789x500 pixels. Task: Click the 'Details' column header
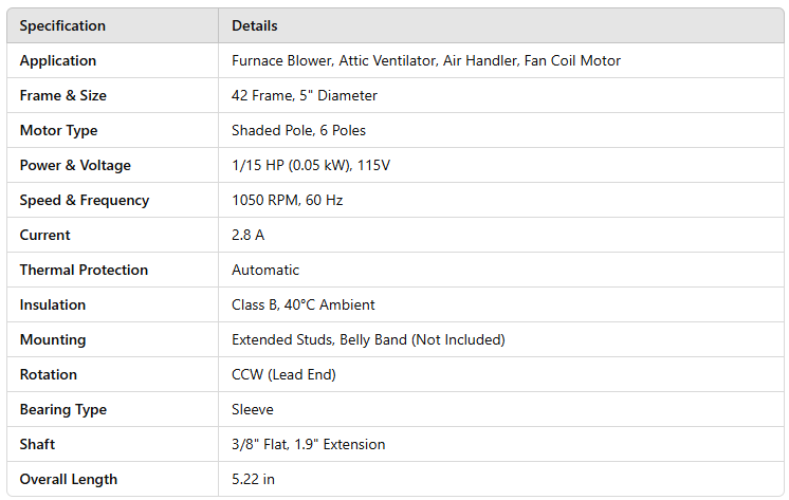(x=255, y=26)
